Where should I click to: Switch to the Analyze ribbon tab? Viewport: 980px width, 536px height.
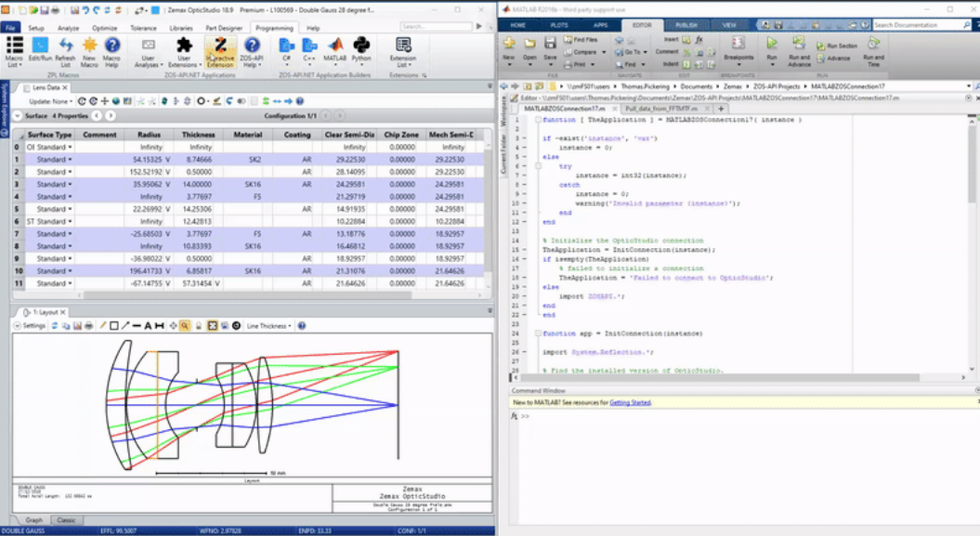pyautogui.click(x=68, y=28)
